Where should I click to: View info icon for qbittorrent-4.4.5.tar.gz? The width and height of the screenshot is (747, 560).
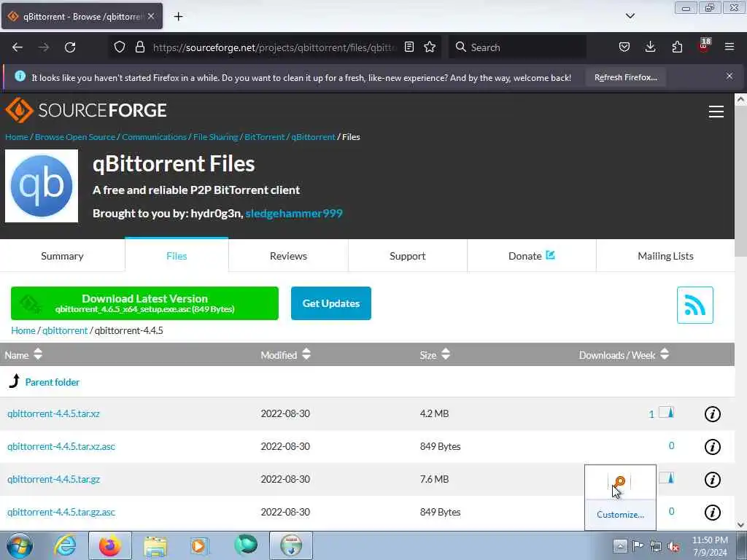(x=712, y=480)
